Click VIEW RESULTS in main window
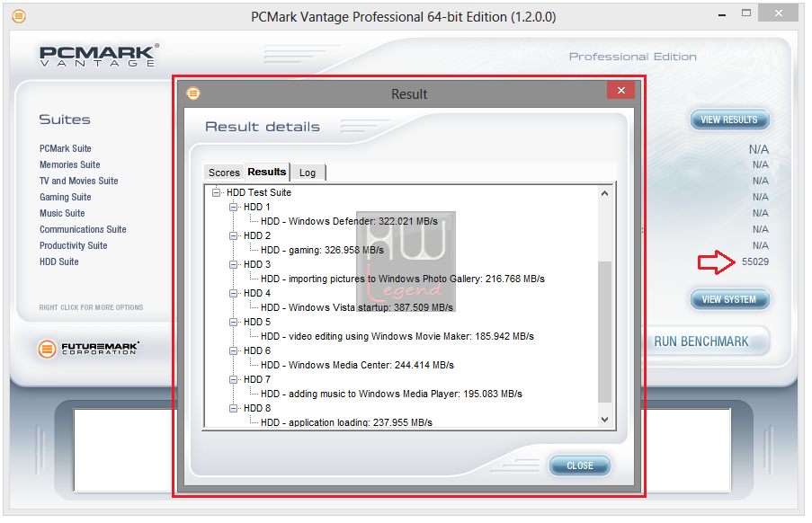Viewport: 812px width, 523px height. click(729, 120)
